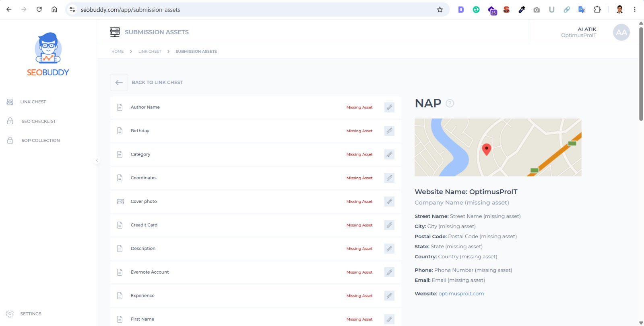This screenshot has height=326, width=644.
Task: Click the Cover photo row label
Action: [x=144, y=201]
